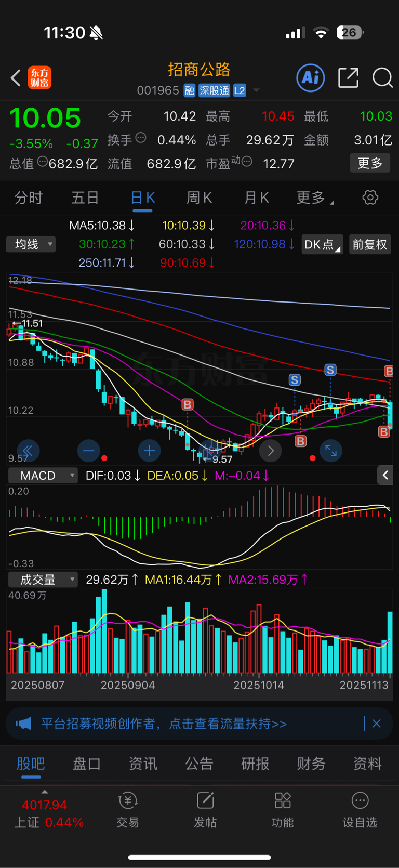Open chart settings gear icon

370,198
